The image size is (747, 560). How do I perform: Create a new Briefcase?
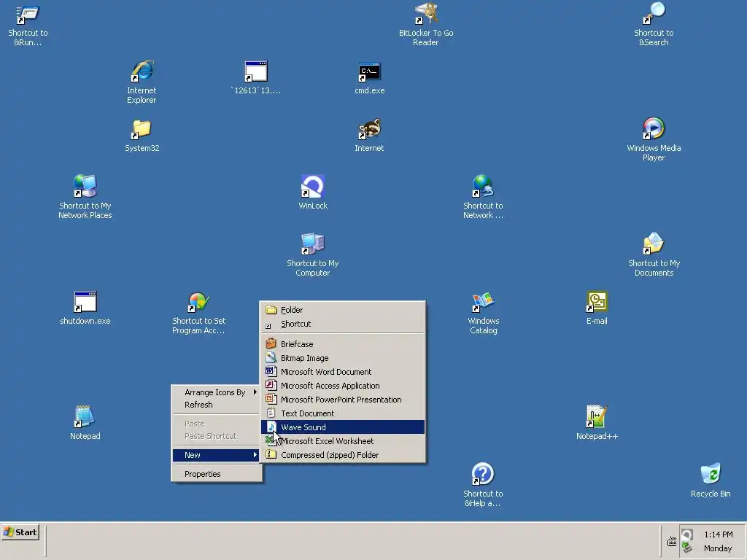pos(343,344)
